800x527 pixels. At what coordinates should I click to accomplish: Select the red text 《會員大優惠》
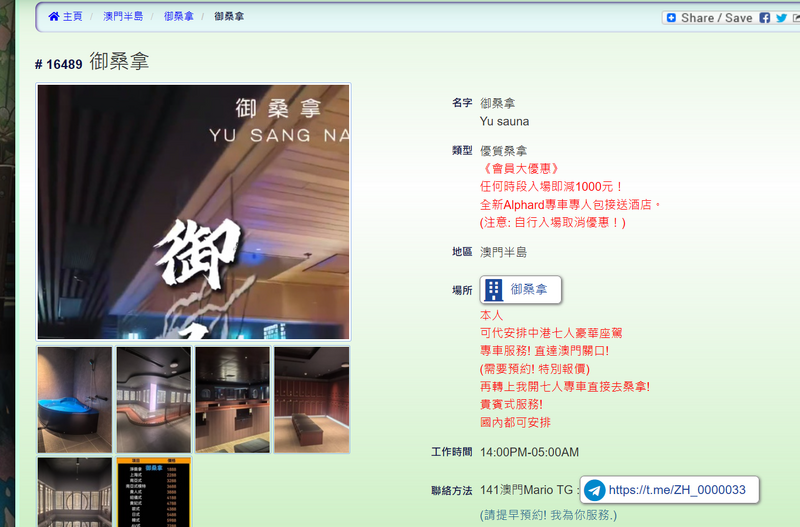520,168
